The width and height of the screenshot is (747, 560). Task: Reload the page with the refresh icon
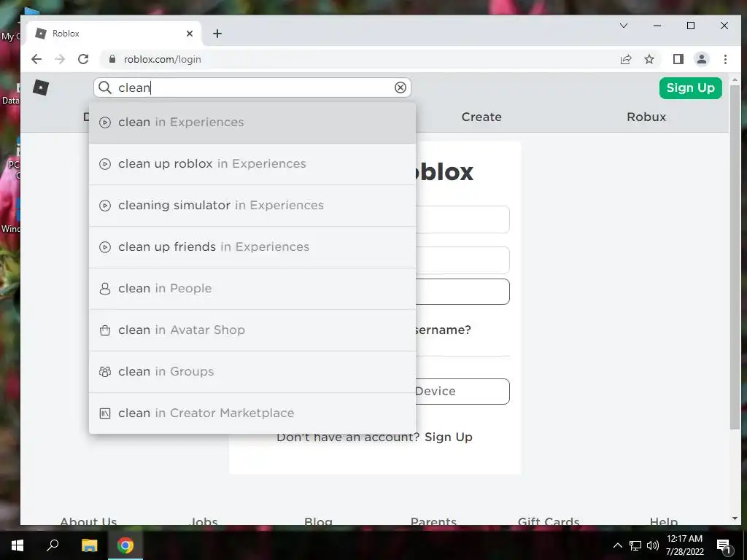coord(83,60)
